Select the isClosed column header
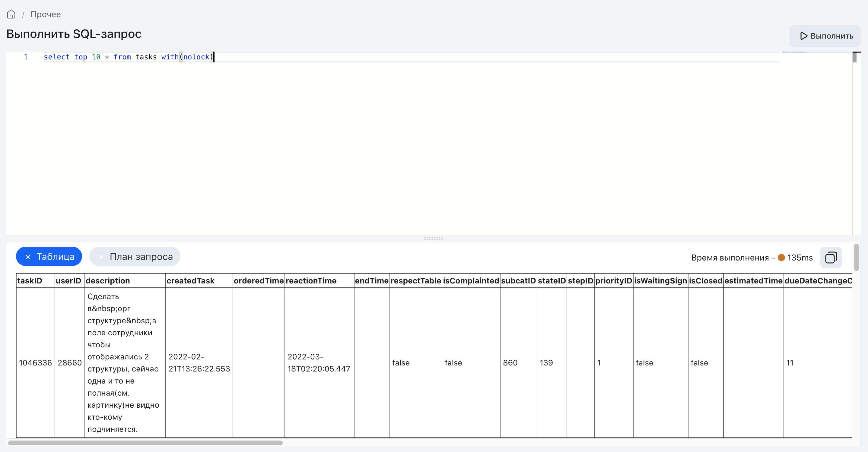 click(706, 280)
